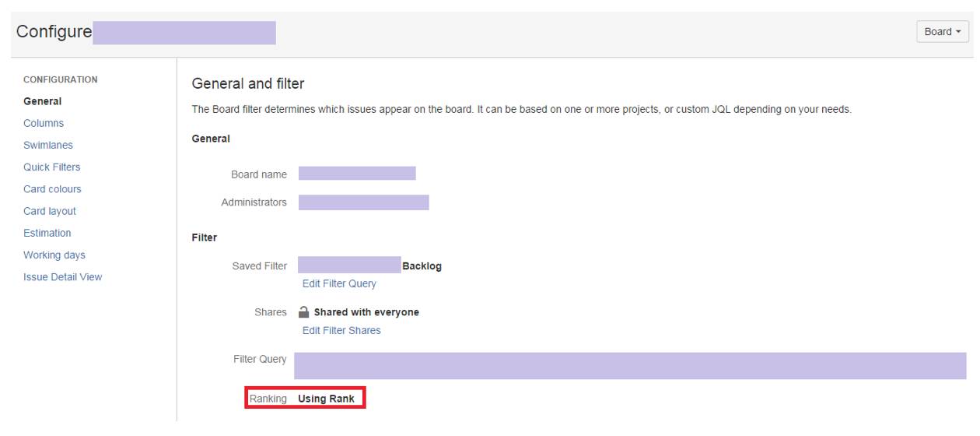980x436 pixels.
Task: Click the board title next to Configure
Action: point(184,33)
